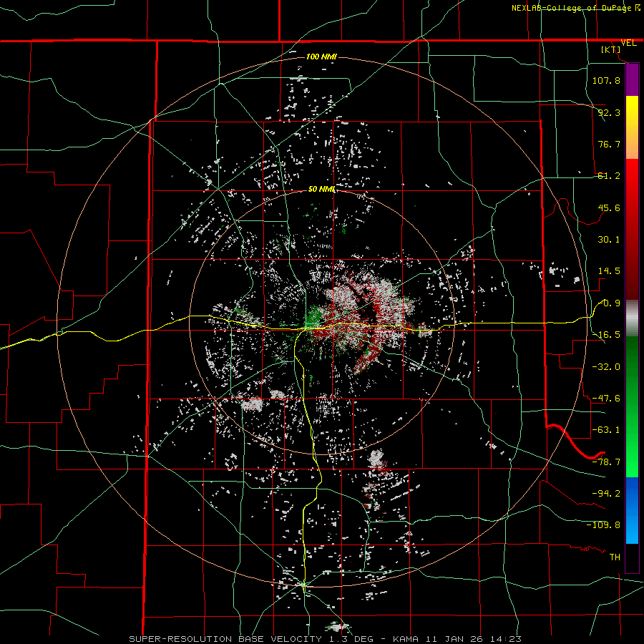
Task: Pick the blue segment of the color bar
Action: 632,510
